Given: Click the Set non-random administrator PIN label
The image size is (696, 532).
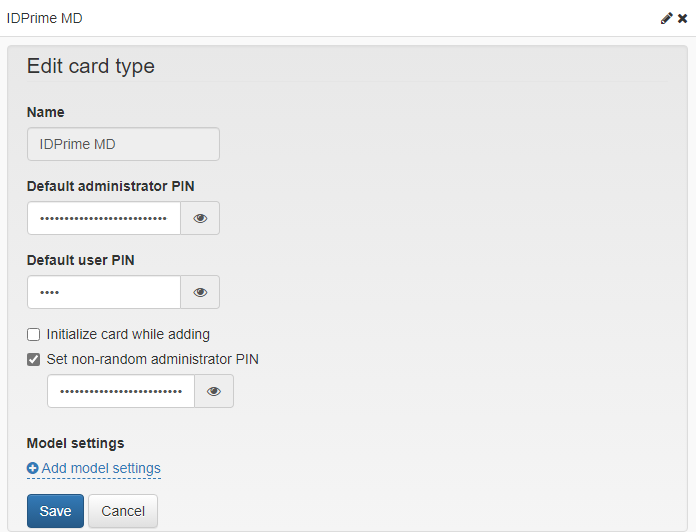Looking at the screenshot, I should (x=153, y=359).
